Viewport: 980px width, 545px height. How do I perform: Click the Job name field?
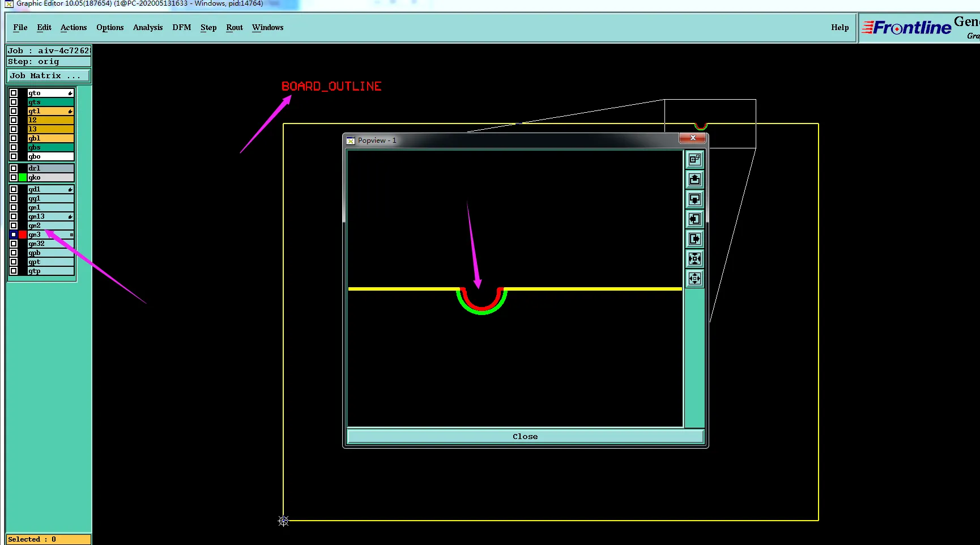coord(49,50)
